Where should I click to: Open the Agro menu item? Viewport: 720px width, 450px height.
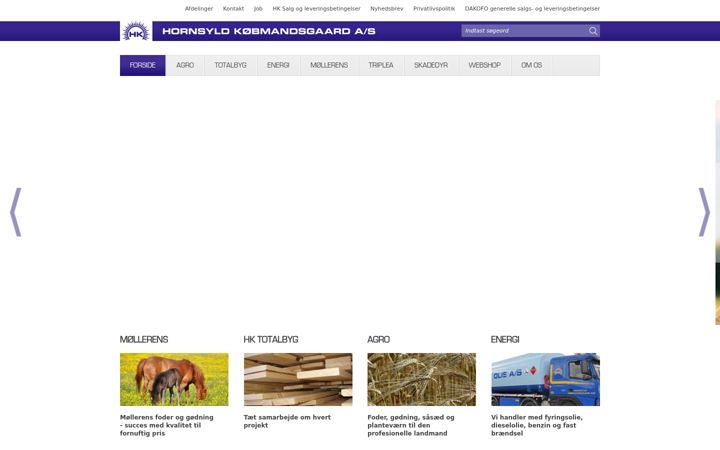[185, 65]
